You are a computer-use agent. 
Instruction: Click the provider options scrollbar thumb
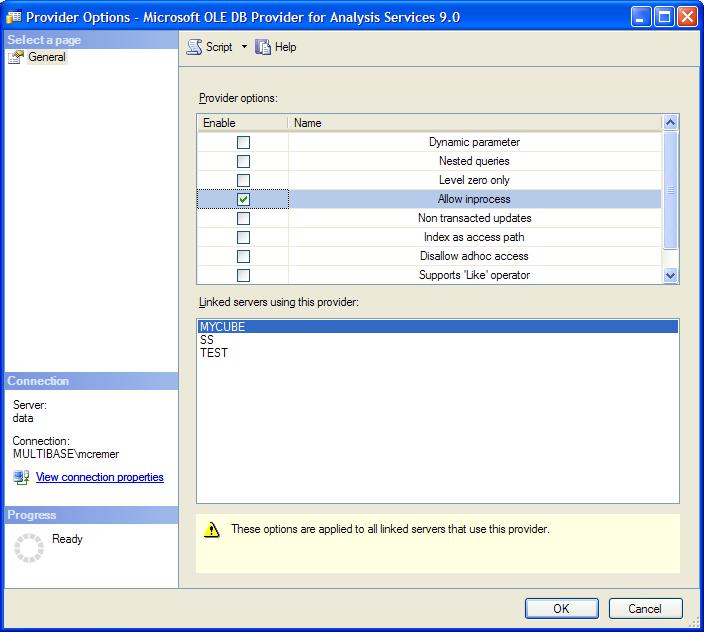click(x=670, y=189)
